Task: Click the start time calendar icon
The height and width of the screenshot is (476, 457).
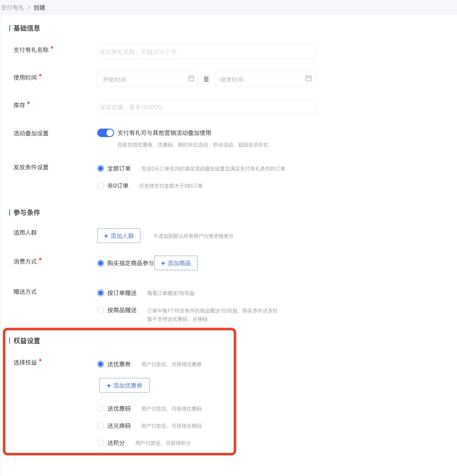Action: pos(191,78)
